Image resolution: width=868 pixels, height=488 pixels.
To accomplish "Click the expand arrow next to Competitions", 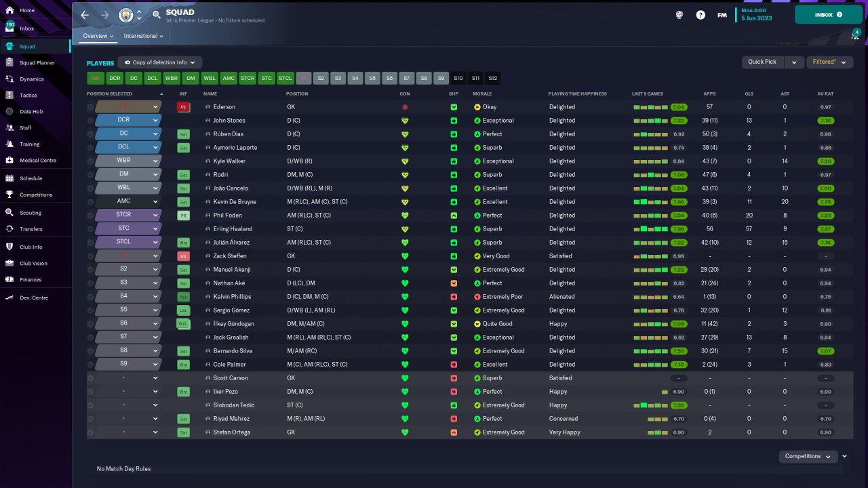I will [844, 456].
